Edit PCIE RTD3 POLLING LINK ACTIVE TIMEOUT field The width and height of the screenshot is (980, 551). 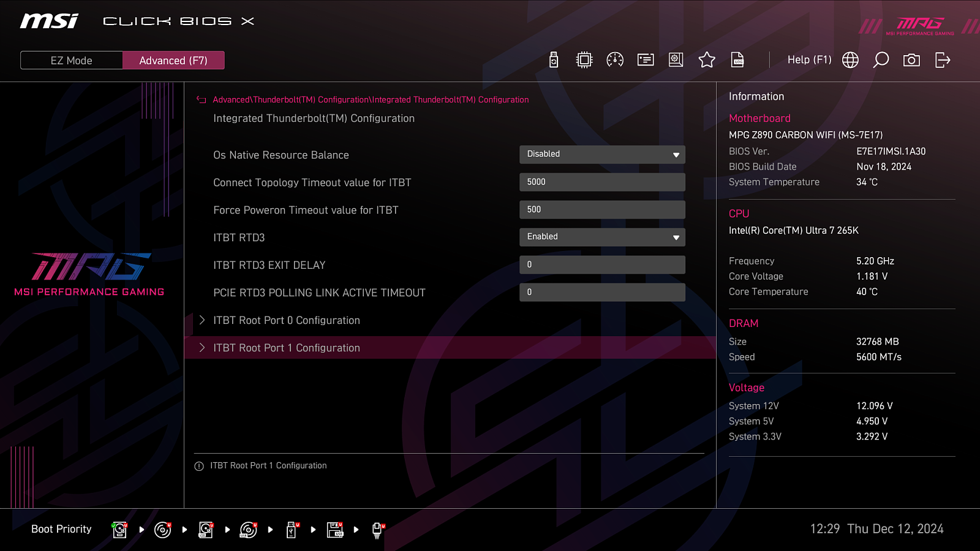[602, 292]
